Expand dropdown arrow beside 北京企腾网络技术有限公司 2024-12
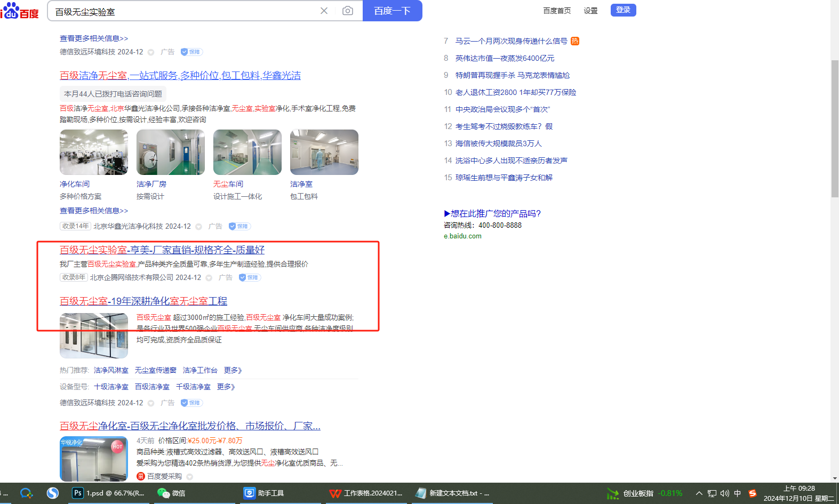This screenshot has width=839, height=504. pos(209,278)
